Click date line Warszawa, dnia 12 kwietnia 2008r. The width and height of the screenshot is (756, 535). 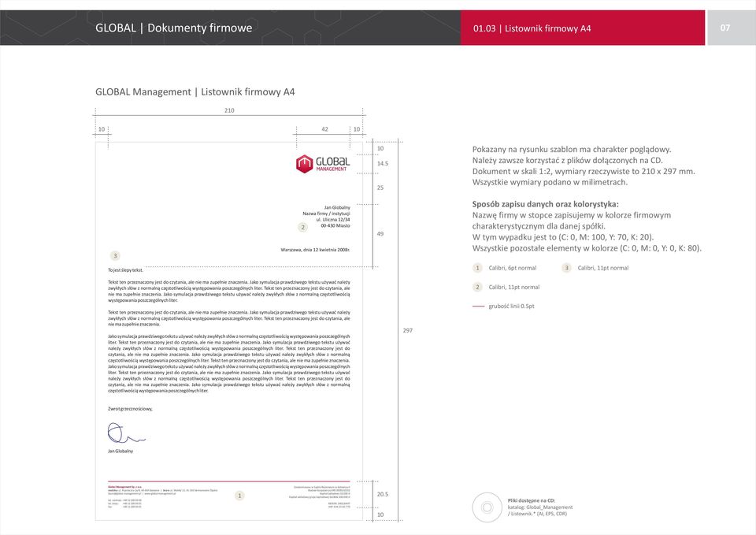315,250
